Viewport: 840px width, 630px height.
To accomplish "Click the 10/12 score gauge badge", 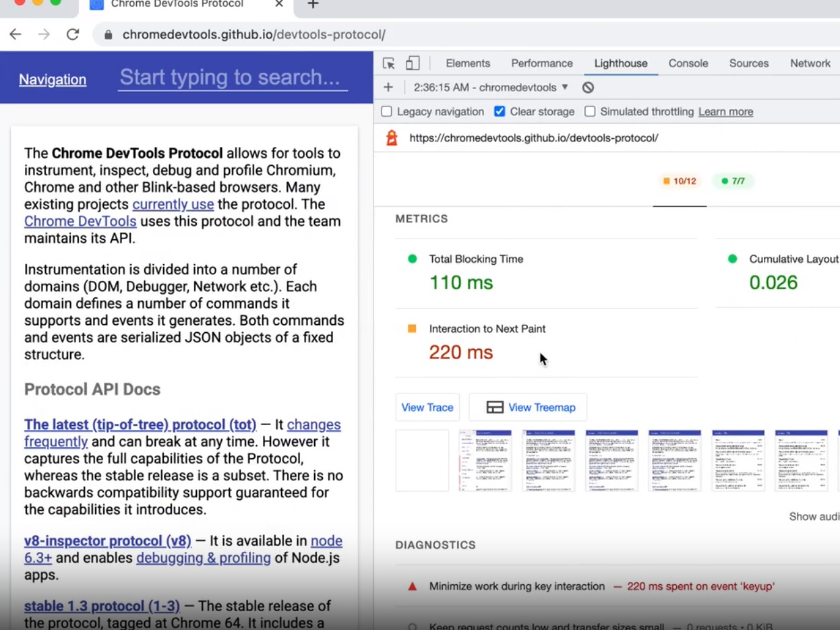I will click(680, 181).
